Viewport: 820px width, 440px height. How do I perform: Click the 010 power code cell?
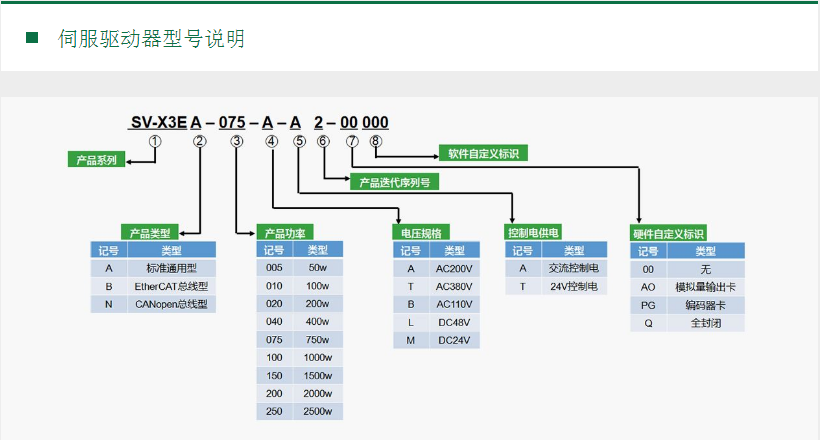(x=274, y=286)
